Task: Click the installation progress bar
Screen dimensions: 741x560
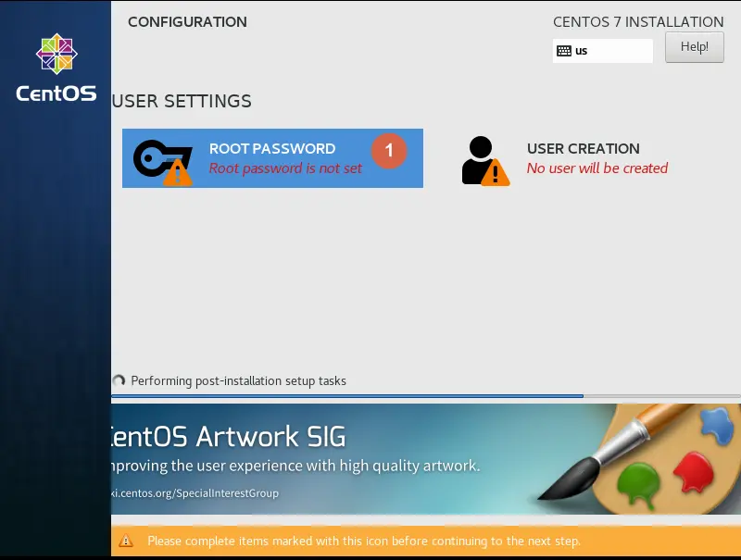Action: click(x=426, y=395)
